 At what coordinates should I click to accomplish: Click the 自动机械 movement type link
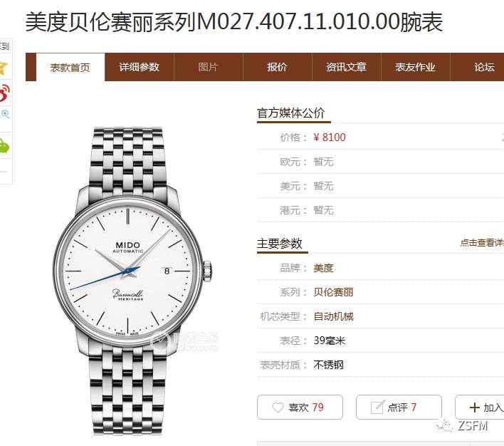333,316
